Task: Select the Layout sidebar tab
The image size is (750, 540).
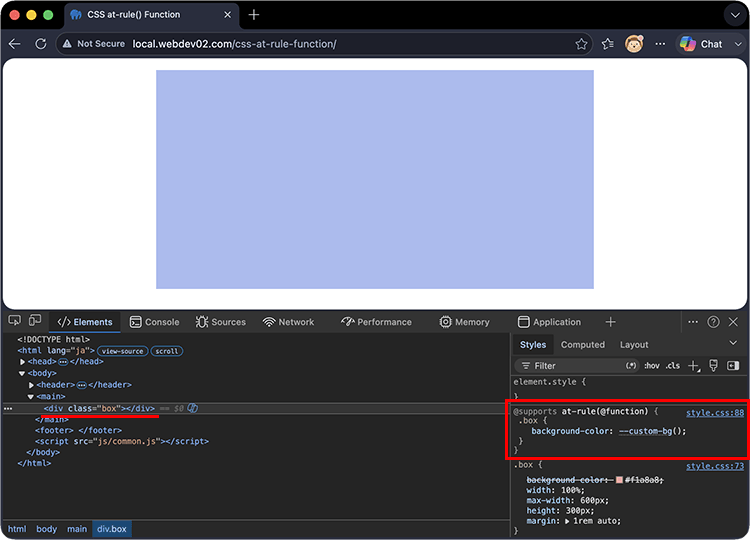Action: [634, 344]
